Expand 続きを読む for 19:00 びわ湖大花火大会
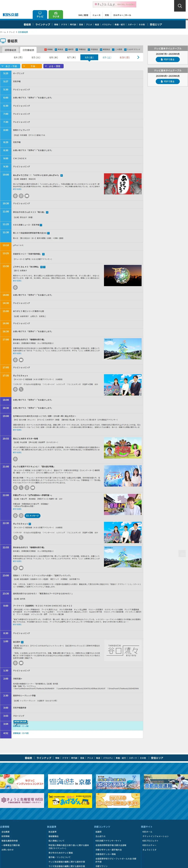Image resolution: width=188 pixels, height=868 pixels. click(x=17, y=430)
